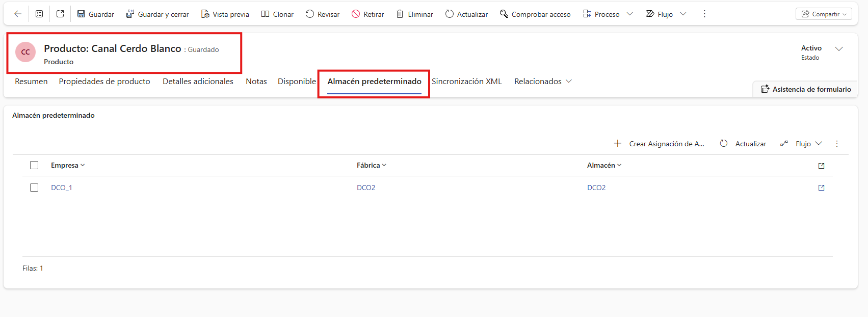Toggle the select-all checkbox in grid header
The image size is (868, 317).
34,165
